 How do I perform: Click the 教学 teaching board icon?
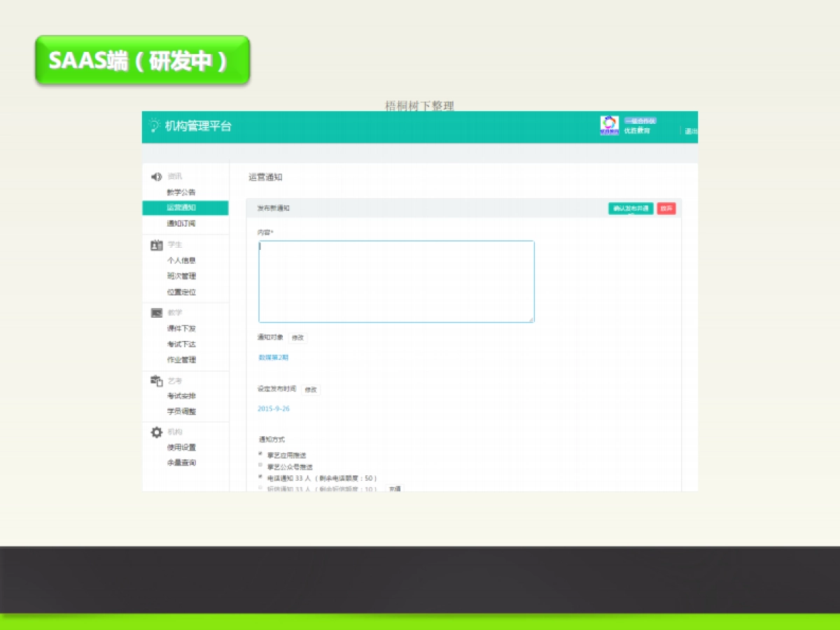click(155, 313)
